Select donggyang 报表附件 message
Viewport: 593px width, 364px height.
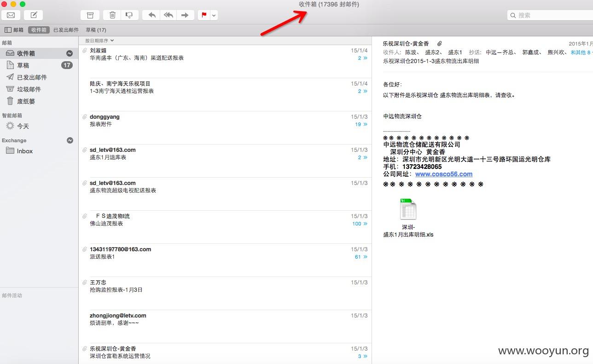coord(225,127)
